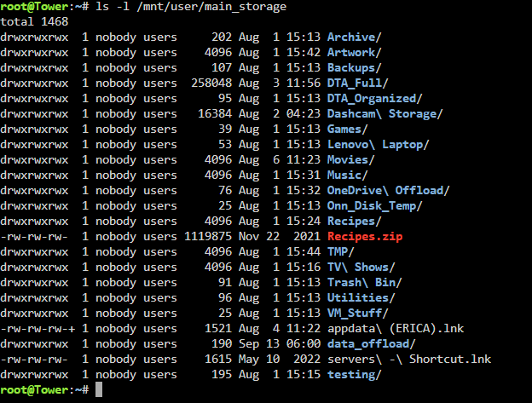
Task: Click the OneDrive\ Offload/ directory entry
Action: (x=388, y=191)
